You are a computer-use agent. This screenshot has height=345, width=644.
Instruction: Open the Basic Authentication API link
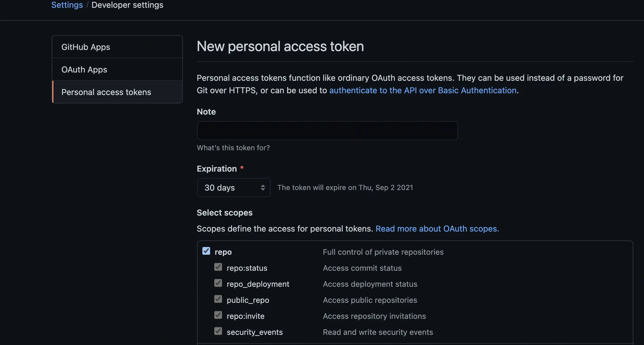tap(423, 91)
